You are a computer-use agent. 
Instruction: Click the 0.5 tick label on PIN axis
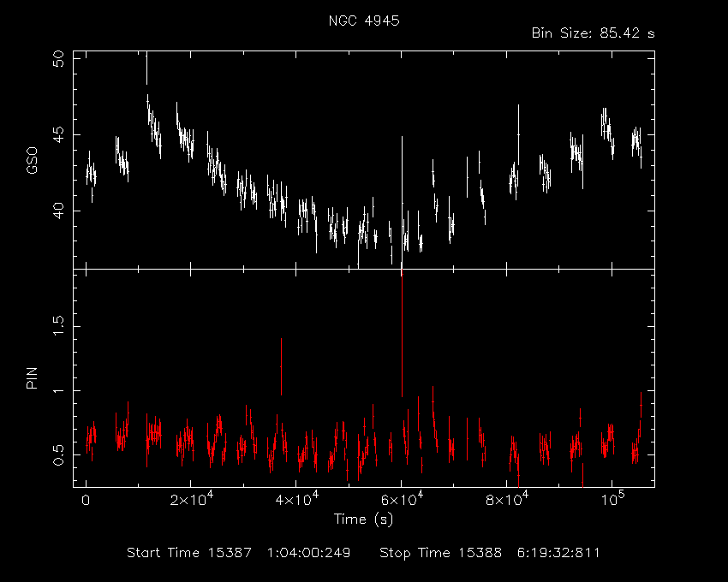click(x=58, y=454)
